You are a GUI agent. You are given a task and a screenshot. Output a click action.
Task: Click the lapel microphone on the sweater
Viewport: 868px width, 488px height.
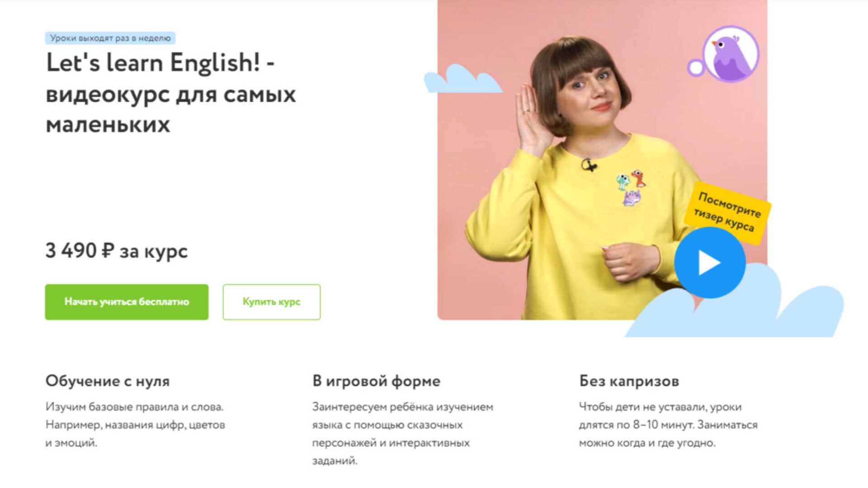pos(589,165)
